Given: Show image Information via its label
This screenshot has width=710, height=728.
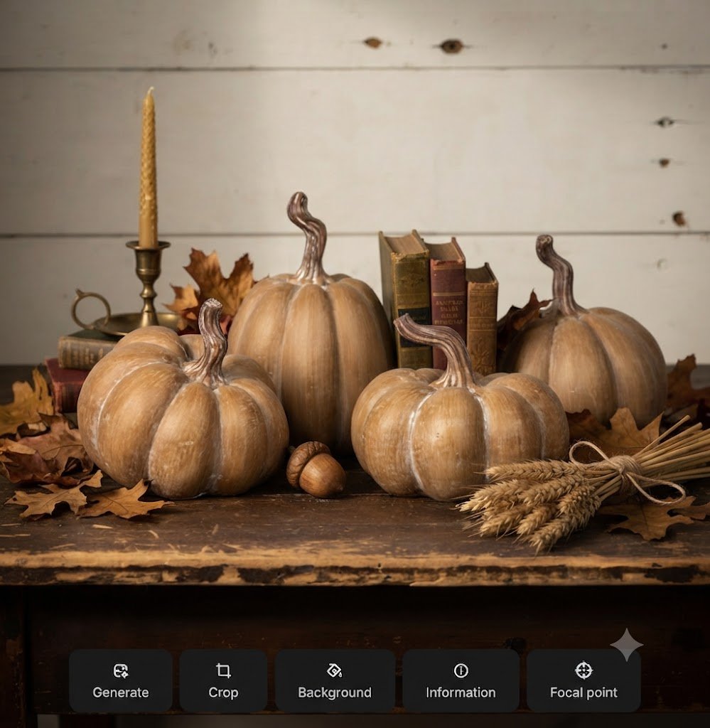Looking at the screenshot, I should 461,692.
